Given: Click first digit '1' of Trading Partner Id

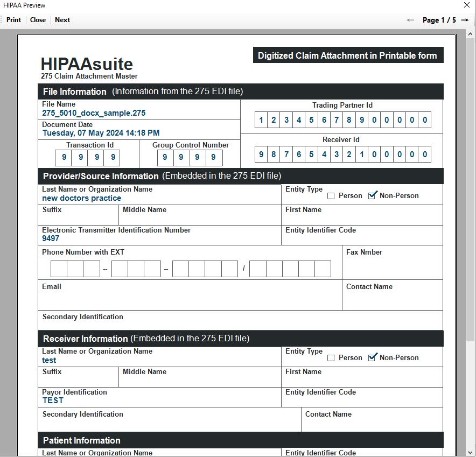Looking at the screenshot, I should (x=261, y=120).
